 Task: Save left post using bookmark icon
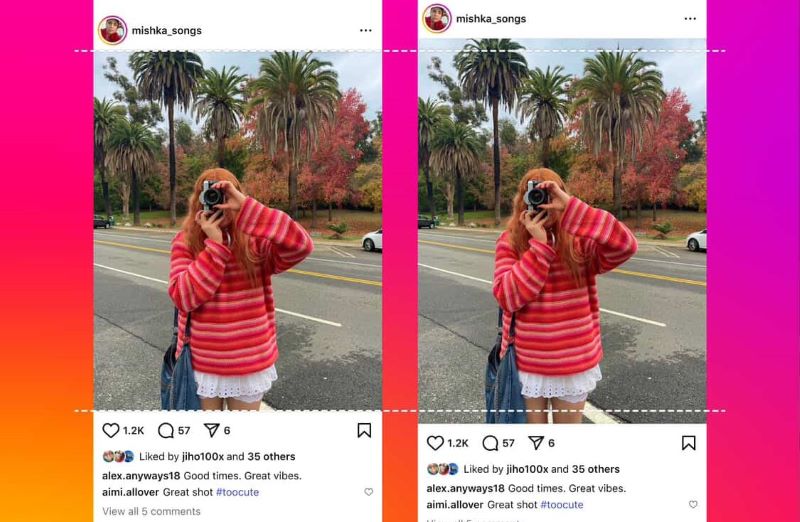point(364,430)
